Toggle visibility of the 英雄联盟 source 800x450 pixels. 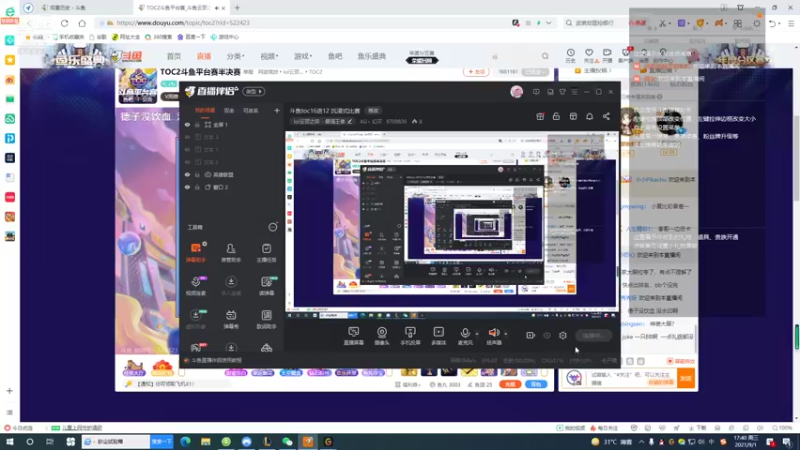[x=187, y=174]
